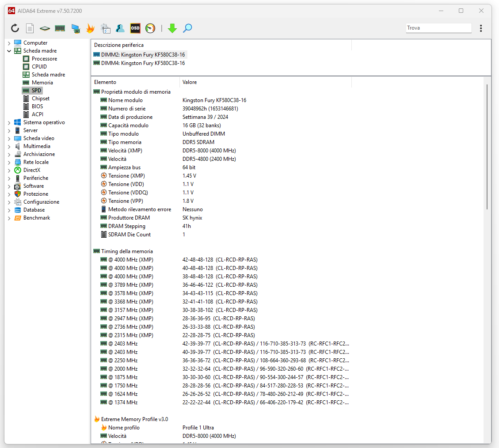Open the Report document icon

pos(30,28)
